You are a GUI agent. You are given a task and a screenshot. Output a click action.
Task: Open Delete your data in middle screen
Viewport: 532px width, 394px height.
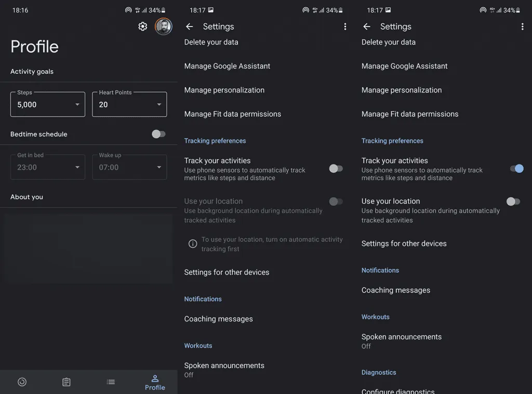point(211,42)
